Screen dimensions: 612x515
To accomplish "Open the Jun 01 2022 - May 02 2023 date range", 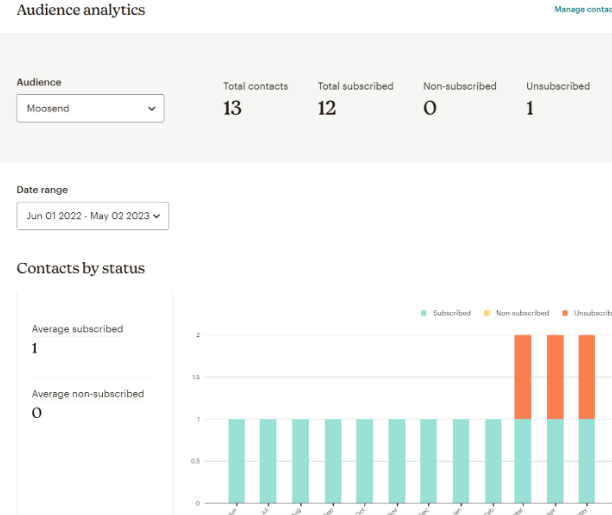I will pos(92,216).
